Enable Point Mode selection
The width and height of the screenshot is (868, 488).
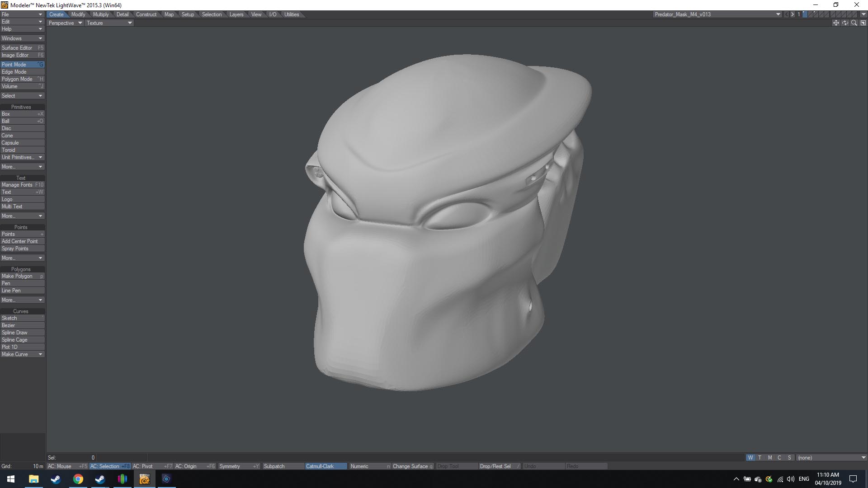(x=22, y=65)
